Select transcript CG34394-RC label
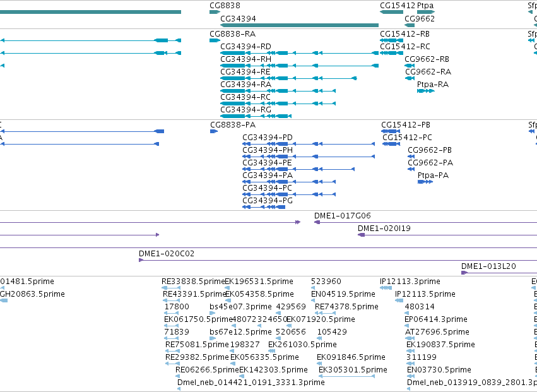This screenshot has height=392, width=537. coord(245,97)
